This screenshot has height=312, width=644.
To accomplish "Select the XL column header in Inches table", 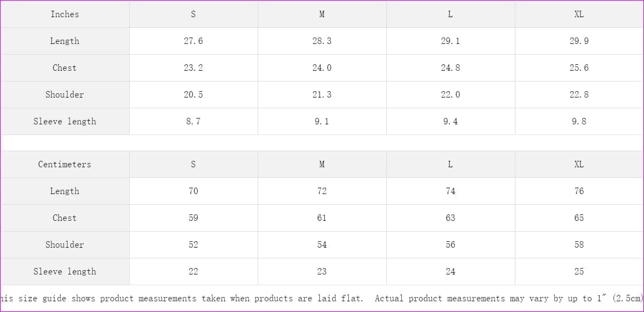I will (x=579, y=14).
